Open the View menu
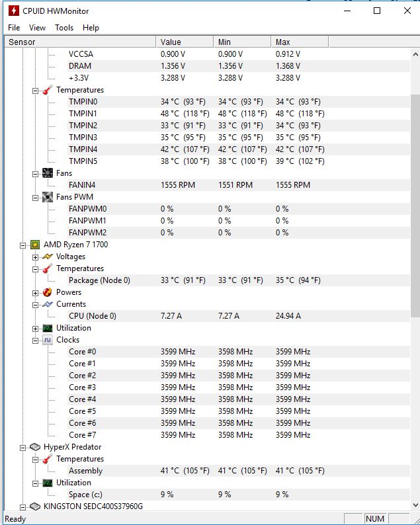The image size is (420, 525). pos(37,28)
